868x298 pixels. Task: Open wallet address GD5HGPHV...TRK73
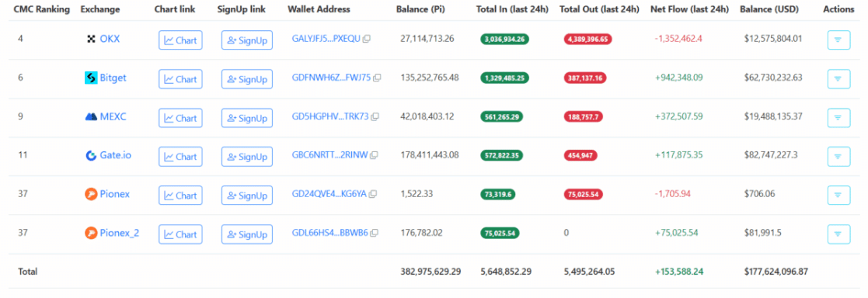click(x=330, y=116)
